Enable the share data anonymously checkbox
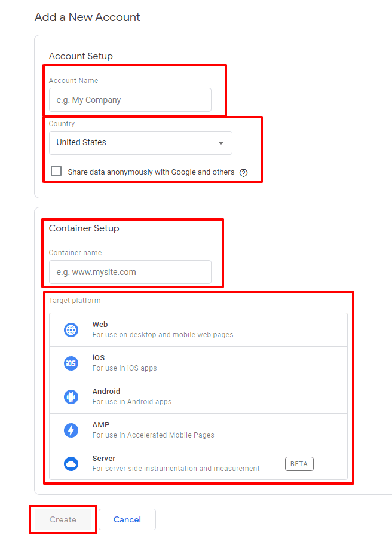The image size is (392, 541). [x=56, y=171]
